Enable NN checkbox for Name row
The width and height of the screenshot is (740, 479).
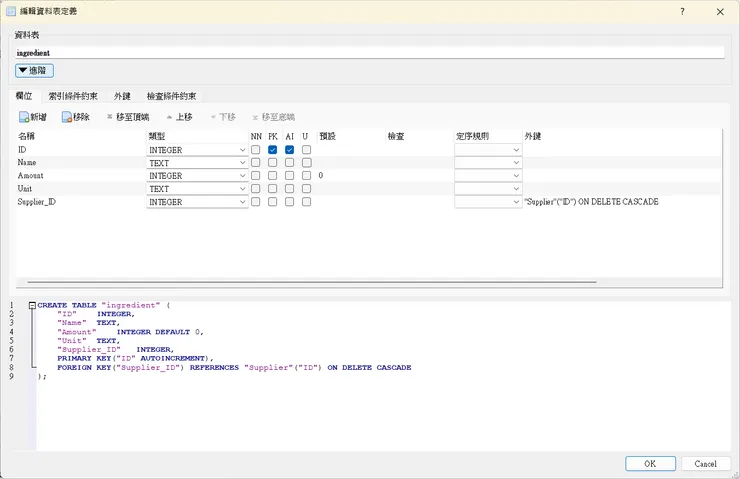coord(255,162)
